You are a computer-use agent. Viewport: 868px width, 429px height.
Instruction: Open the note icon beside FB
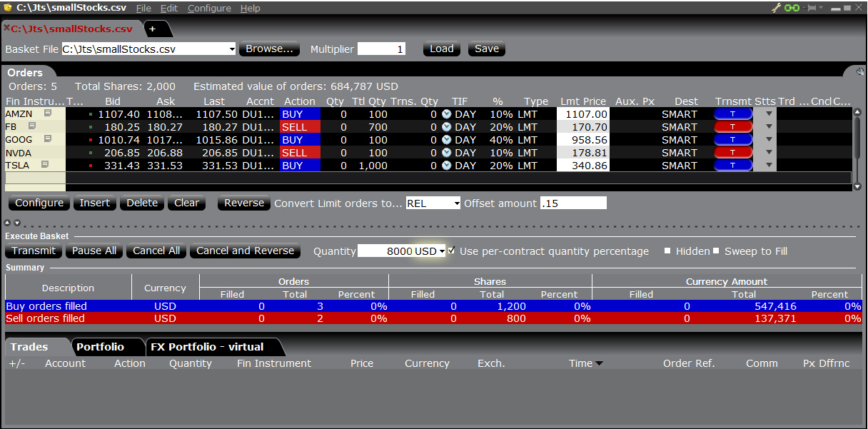click(x=32, y=126)
